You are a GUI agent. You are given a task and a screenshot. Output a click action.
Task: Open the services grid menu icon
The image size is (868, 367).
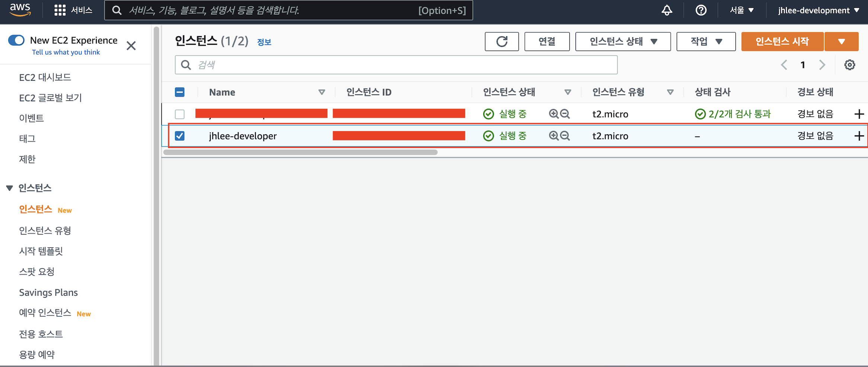click(x=60, y=10)
